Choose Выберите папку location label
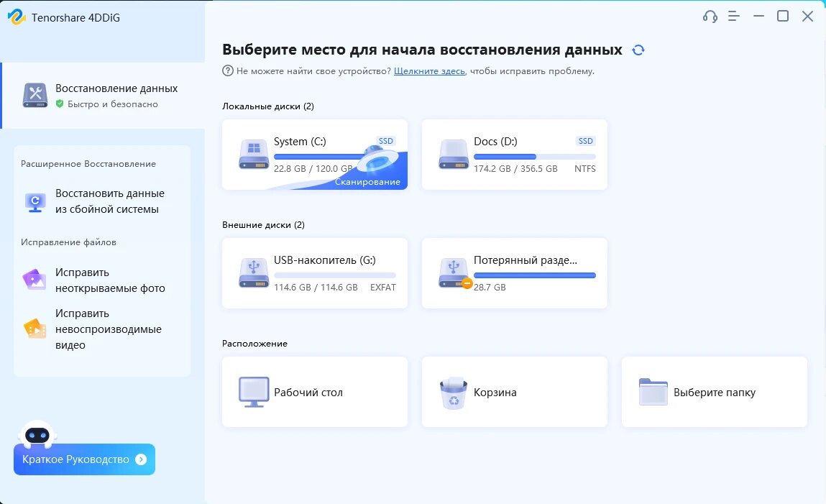Image resolution: width=826 pixels, height=504 pixels. (715, 393)
